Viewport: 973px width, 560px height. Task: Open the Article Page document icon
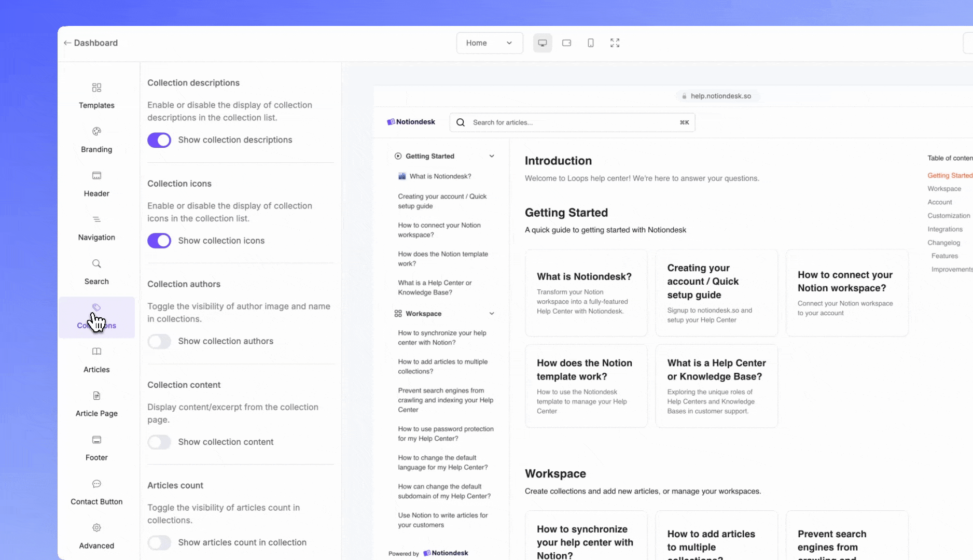click(96, 396)
